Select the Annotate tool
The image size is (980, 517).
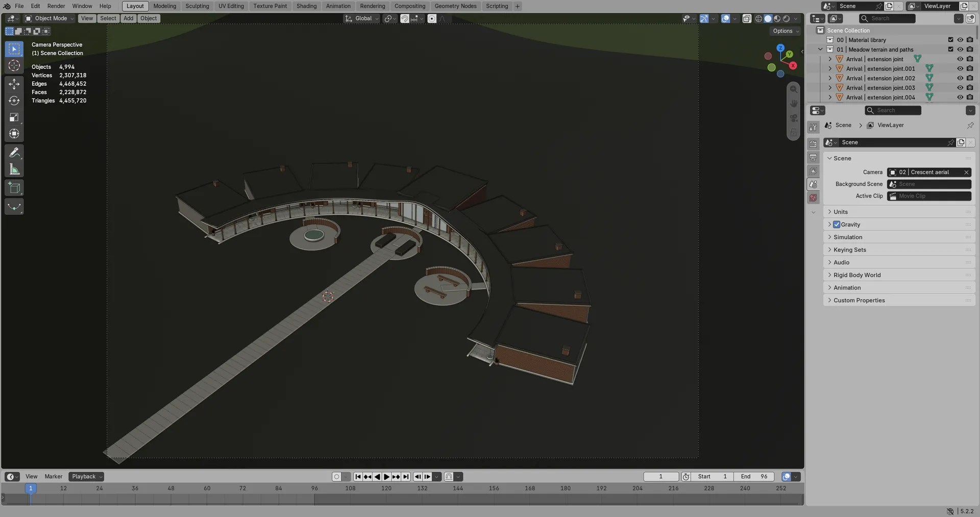14,153
